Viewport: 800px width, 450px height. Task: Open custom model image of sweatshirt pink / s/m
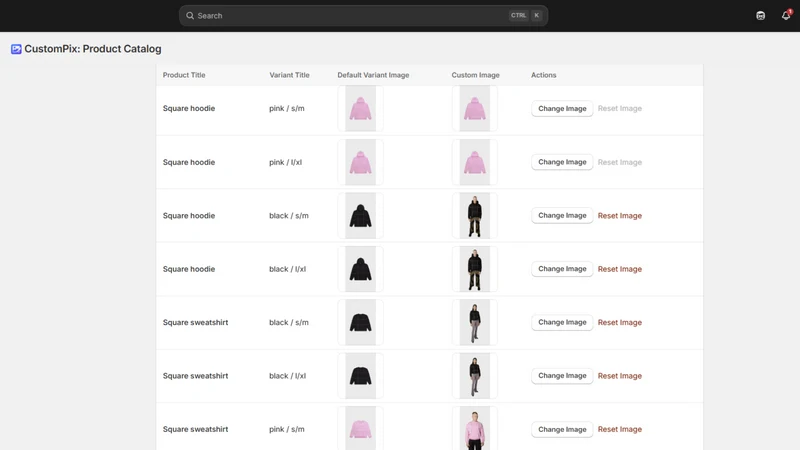coord(474,429)
